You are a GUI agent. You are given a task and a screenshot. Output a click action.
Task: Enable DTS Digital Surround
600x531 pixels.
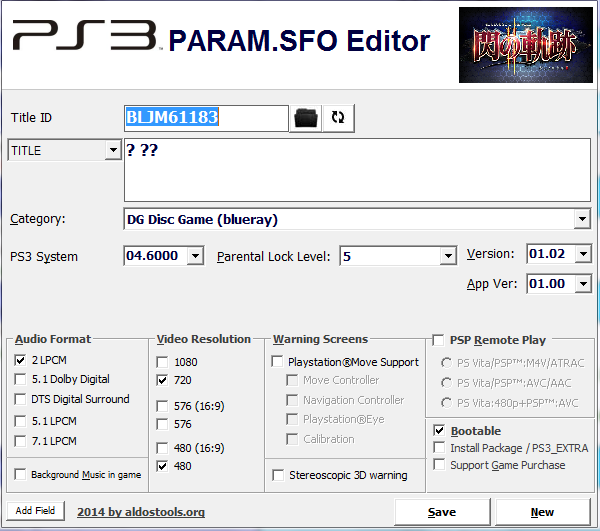click(20, 399)
